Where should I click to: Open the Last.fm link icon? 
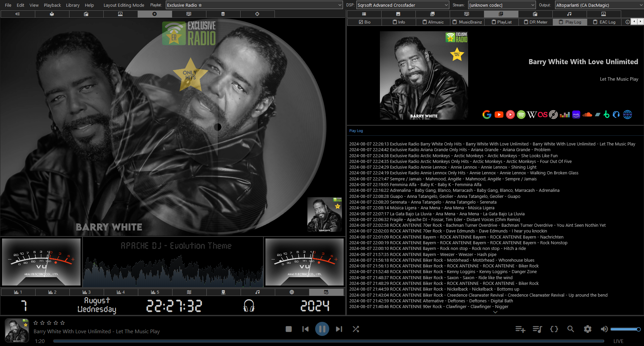pyautogui.click(x=543, y=115)
